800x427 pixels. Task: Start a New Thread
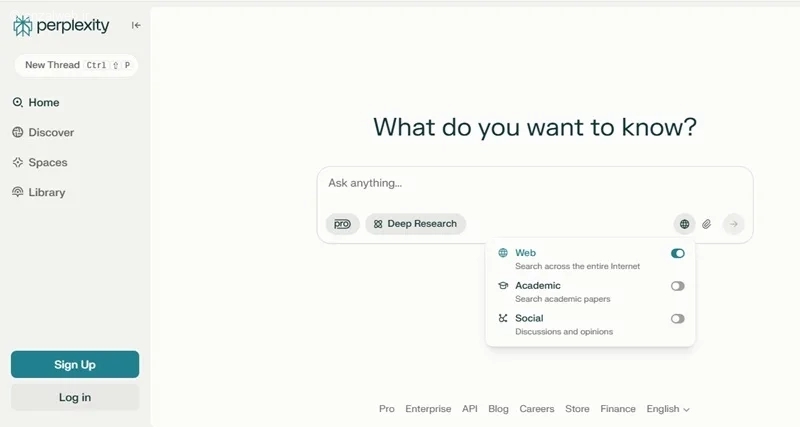click(76, 65)
